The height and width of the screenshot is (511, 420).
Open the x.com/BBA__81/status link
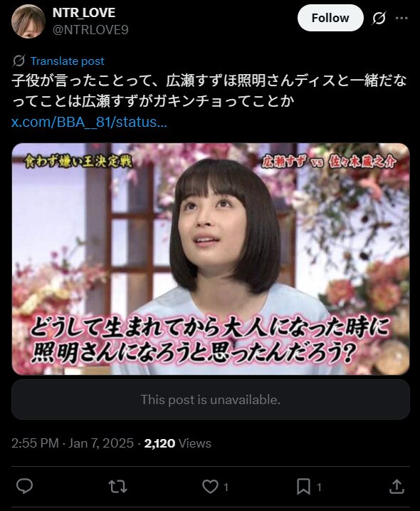pyautogui.click(x=89, y=122)
